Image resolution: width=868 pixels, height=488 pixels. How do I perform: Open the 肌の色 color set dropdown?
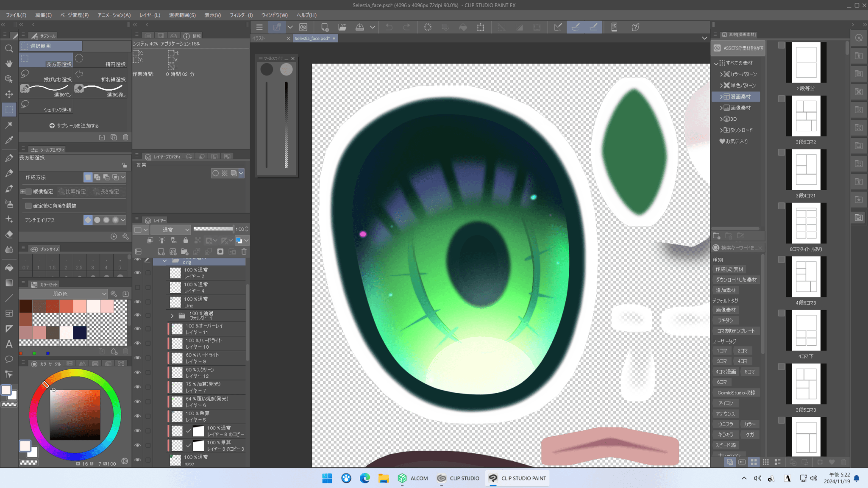point(63,294)
